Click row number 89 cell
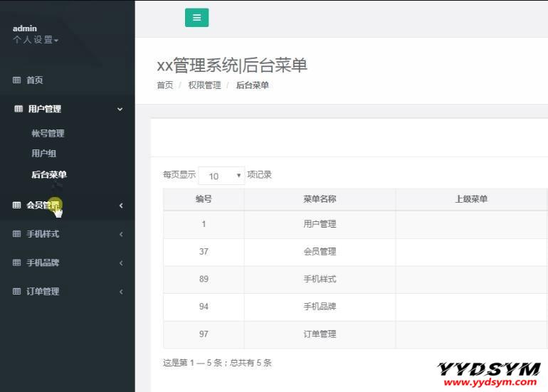This screenshot has width=548, height=392. pos(204,279)
